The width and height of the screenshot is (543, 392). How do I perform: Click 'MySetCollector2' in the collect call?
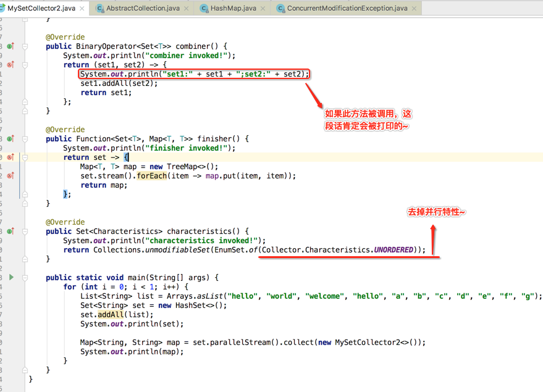(x=368, y=343)
